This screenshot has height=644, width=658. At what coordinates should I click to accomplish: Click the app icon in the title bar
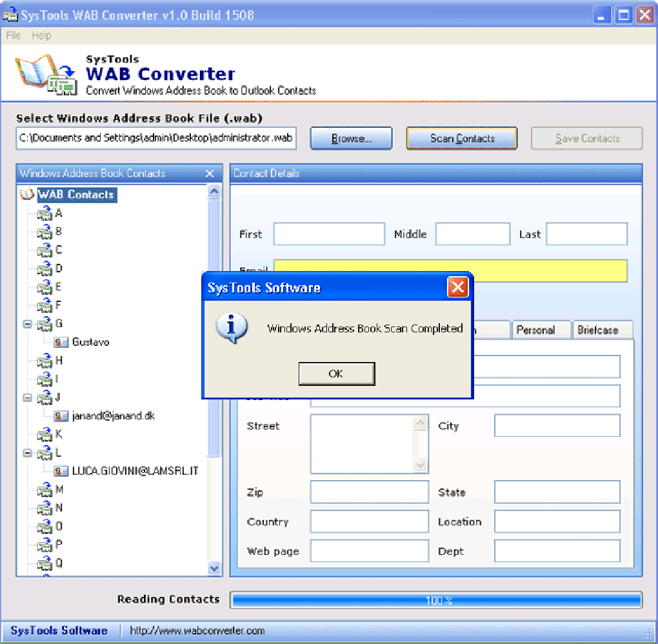(x=10, y=15)
